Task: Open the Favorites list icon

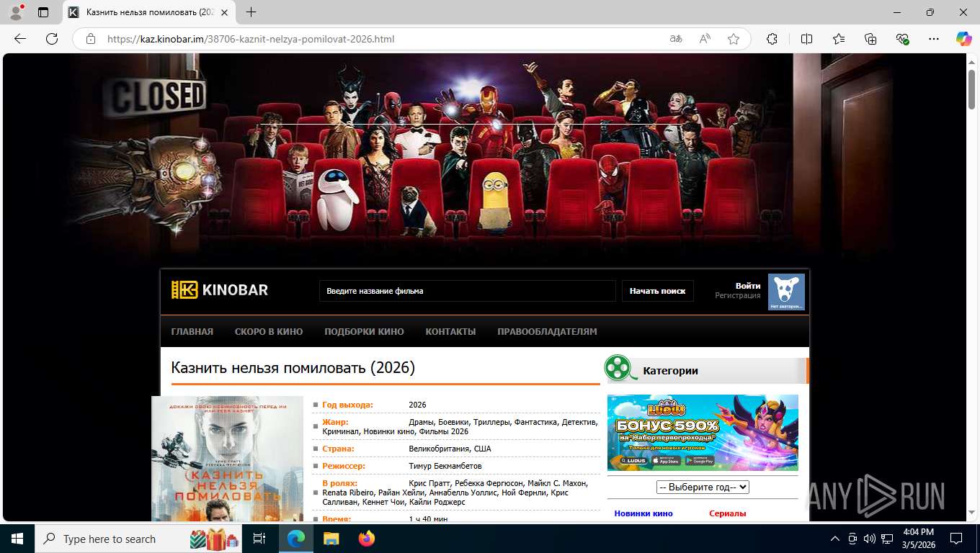Action: [x=839, y=39]
